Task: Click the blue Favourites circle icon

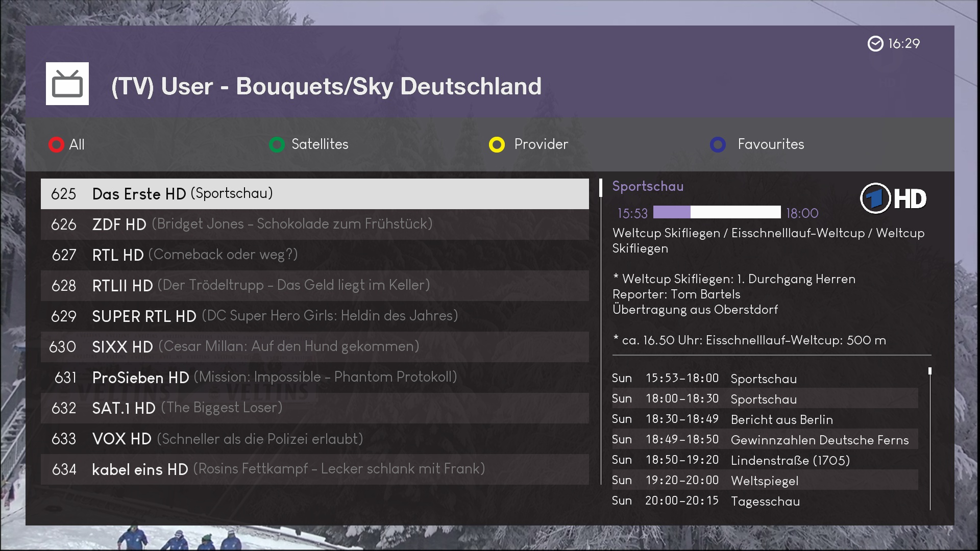Action: [x=718, y=145]
